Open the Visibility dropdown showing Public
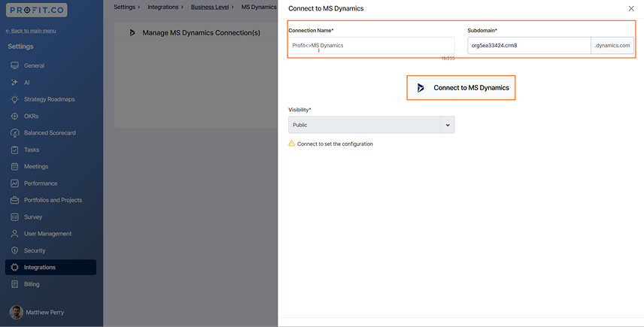644x327 pixels. pos(372,125)
